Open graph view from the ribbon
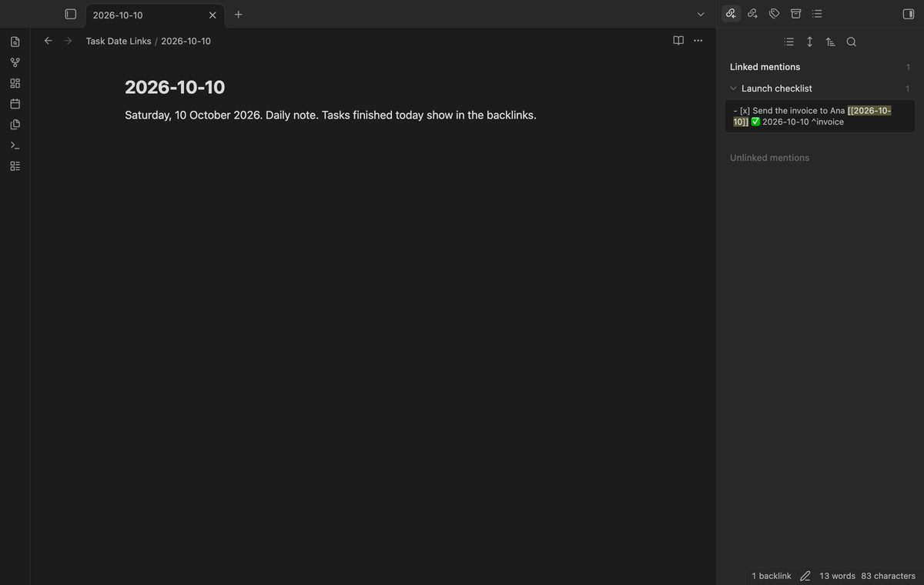The height and width of the screenshot is (585, 924). coord(15,62)
